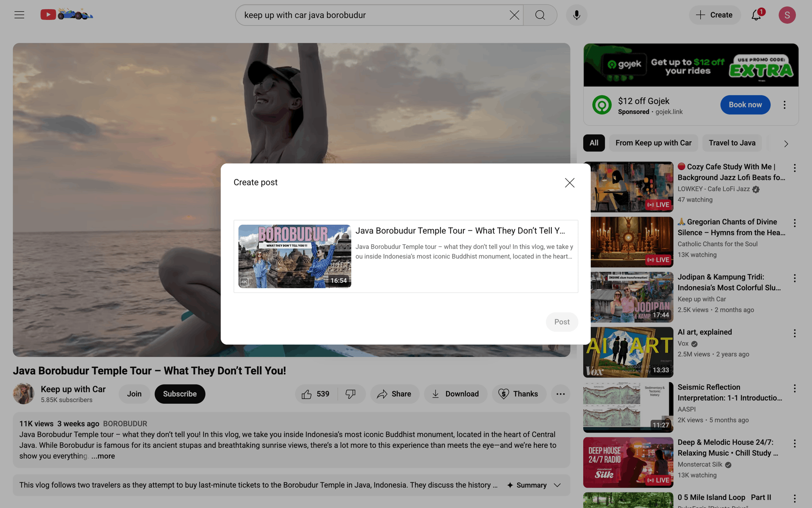This screenshot has width=812, height=508.
Task: Start voice search with microphone
Action: (576, 15)
